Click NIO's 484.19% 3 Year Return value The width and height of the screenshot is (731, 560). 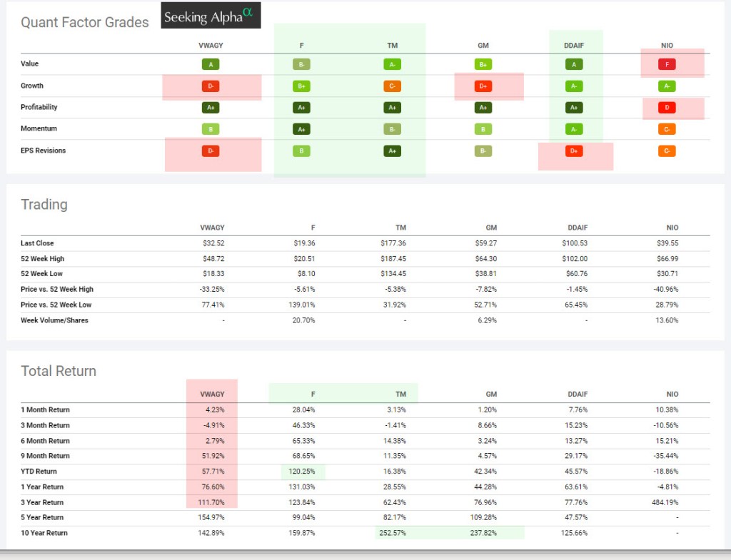point(664,502)
